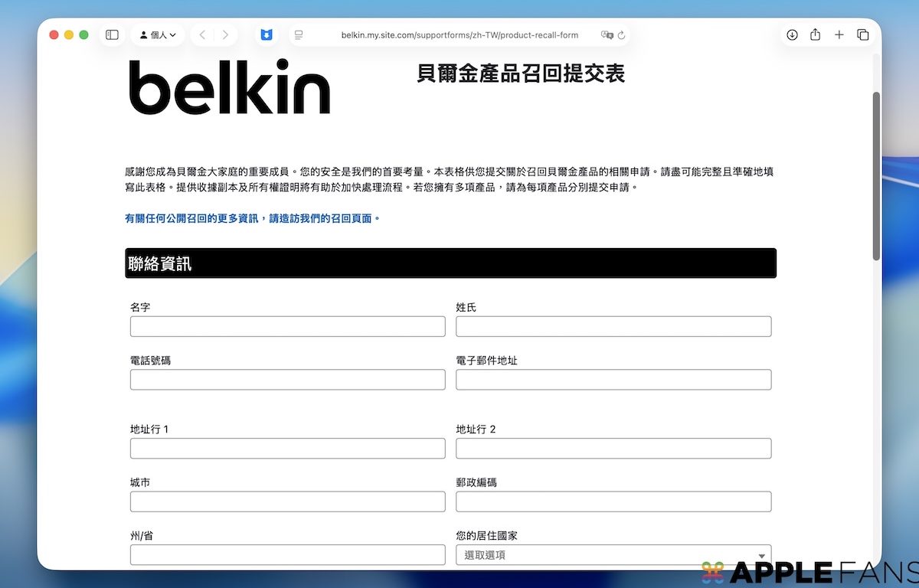Reload the page with refresh icon
919x588 pixels.
621,35
